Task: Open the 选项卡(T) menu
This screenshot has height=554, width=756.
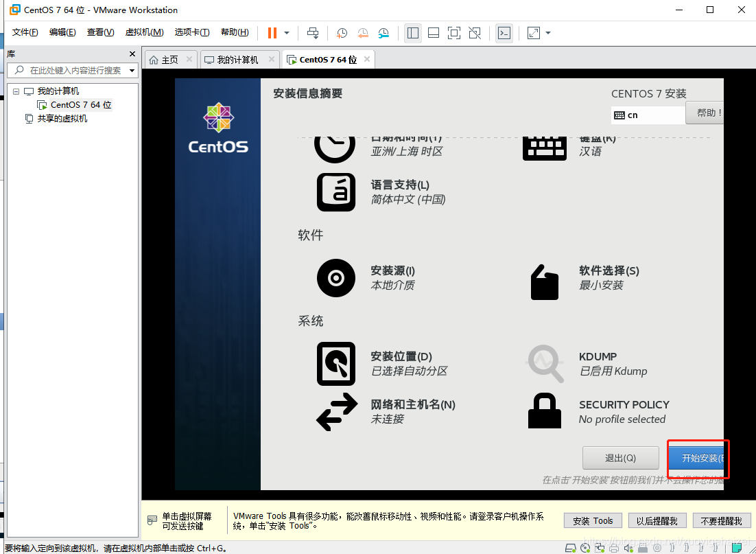Action: pos(192,32)
